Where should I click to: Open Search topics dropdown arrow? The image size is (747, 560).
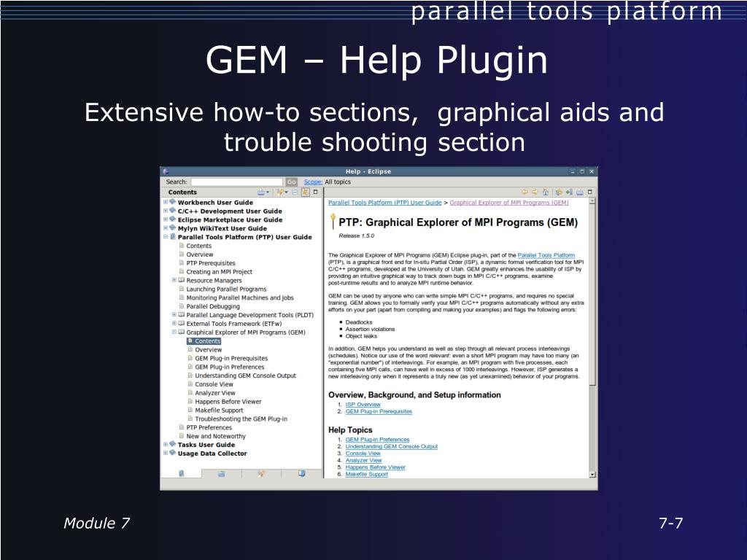[x=286, y=192]
